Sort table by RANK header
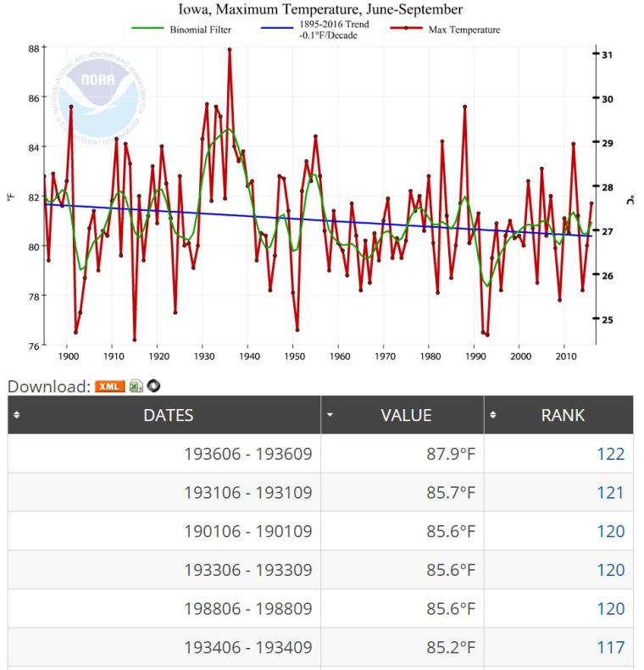 563,415
